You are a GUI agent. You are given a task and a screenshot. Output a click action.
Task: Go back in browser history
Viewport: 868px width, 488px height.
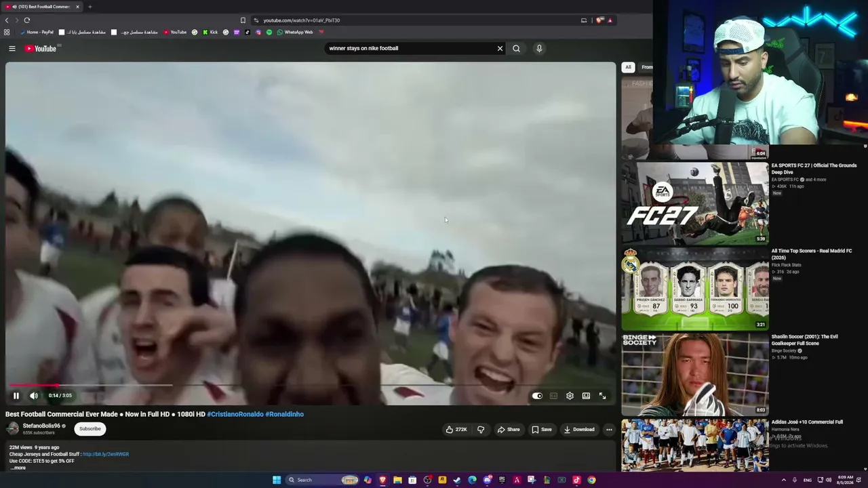tap(7, 20)
